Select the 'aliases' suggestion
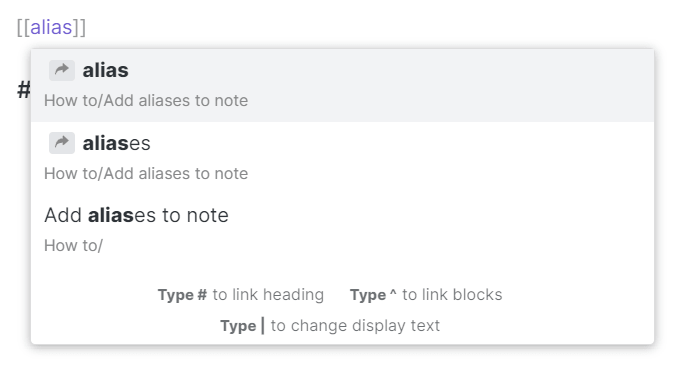Image resolution: width=693 pixels, height=371 pixels. pyautogui.click(x=343, y=158)
